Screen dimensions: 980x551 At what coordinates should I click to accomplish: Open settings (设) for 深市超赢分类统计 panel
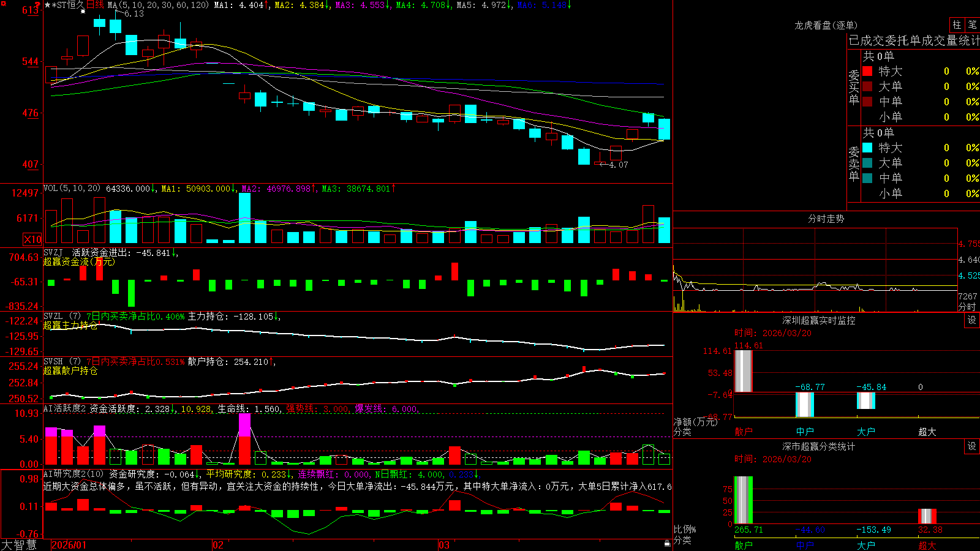972,446
